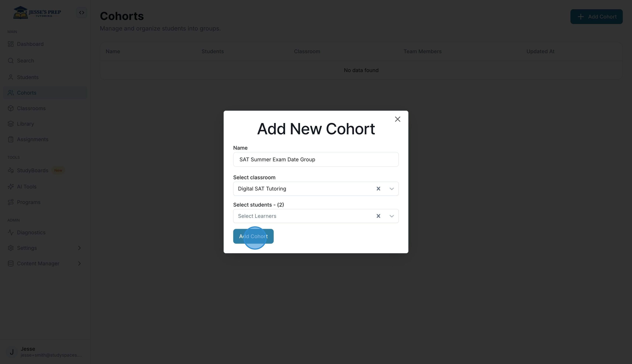Open StudyBoards tool
The width and height of the screenshot is (632, 364).
33,170
